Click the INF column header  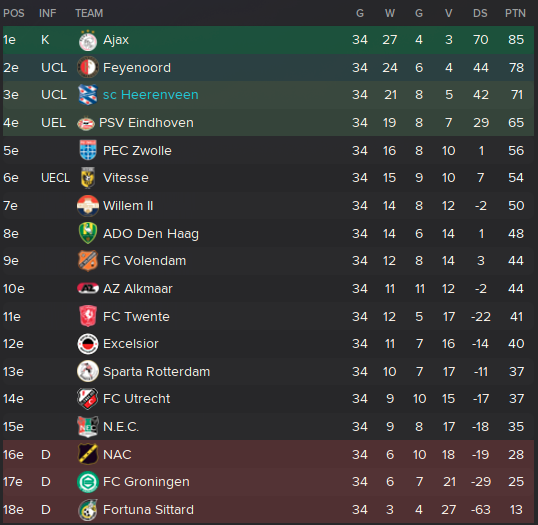pyautogui.click(x=47, y=13)
